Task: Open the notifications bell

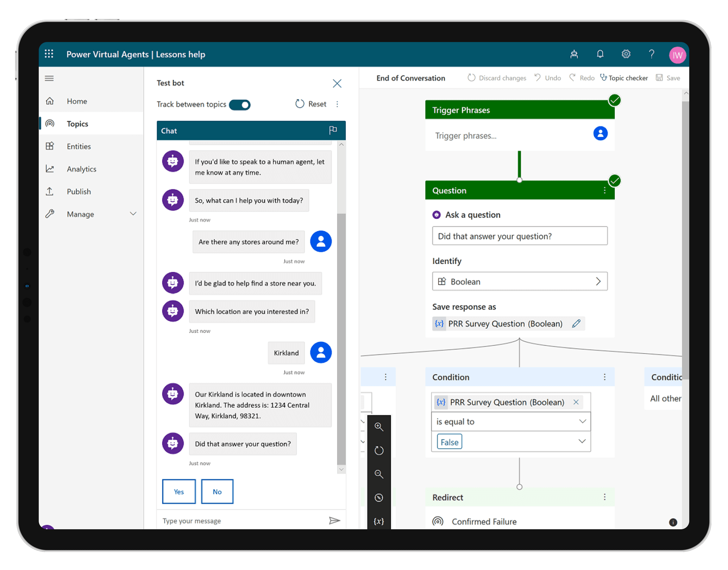Action: (600, 54)
